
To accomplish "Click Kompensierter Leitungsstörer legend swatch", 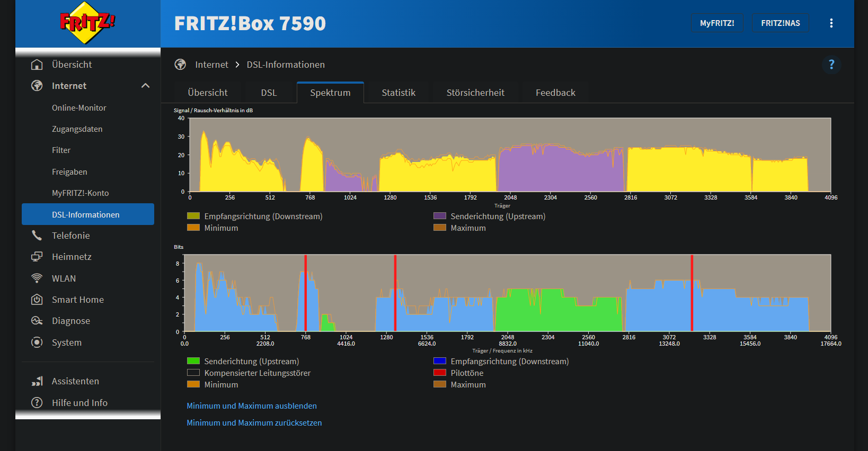I will pos(193,373).
